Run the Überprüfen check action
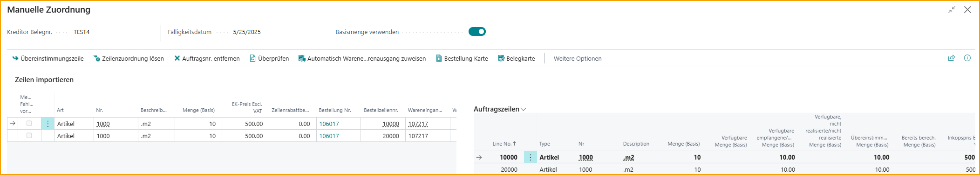Viewport: 980px width, 175px height. pos(269,58)
